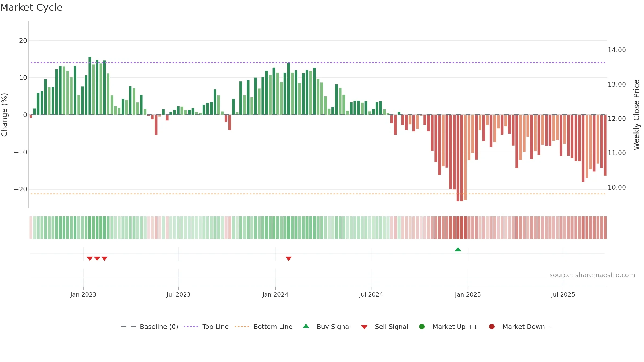Toggle the Buy Signal legend label
The image size is (644, 362).
[x=334, y=327]
